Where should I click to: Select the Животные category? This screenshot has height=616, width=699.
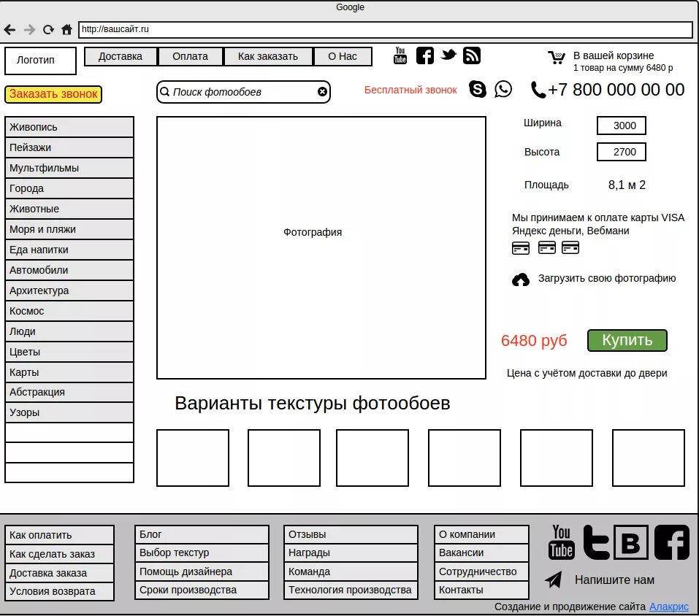[x=69, y=209]
